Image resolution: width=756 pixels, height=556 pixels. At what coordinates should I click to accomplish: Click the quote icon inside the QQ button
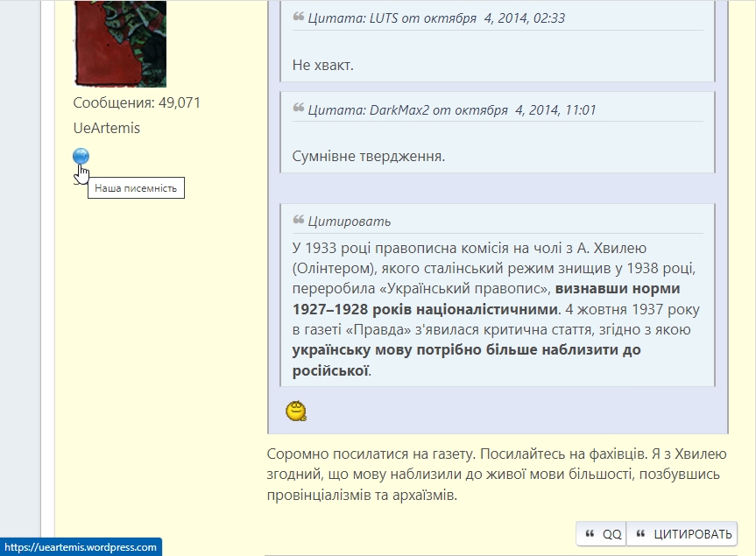pos(590,534)
